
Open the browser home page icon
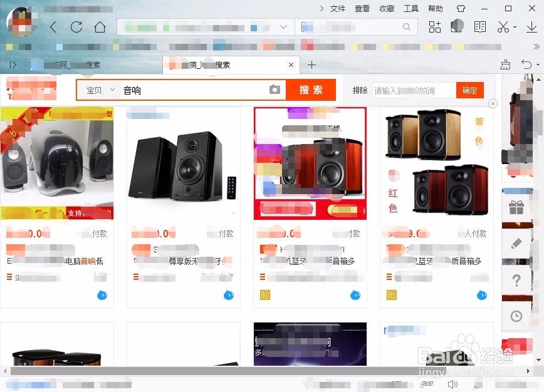100,27
